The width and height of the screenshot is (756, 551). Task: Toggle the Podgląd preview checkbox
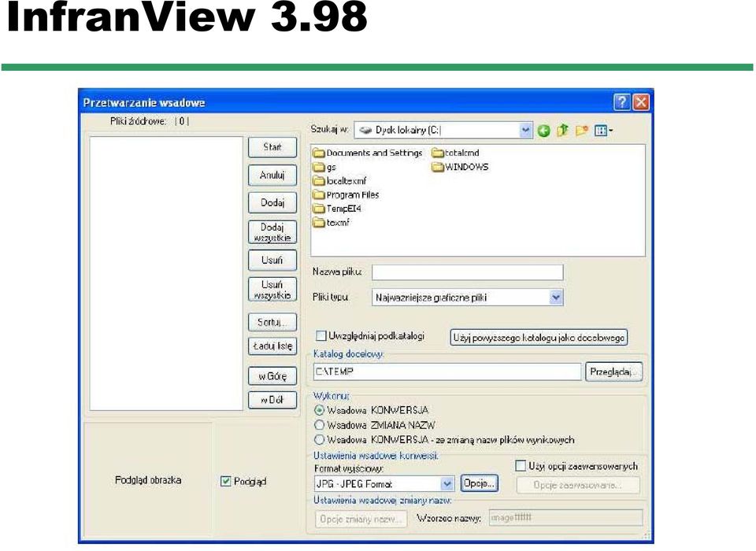click(x=225, y=481)
